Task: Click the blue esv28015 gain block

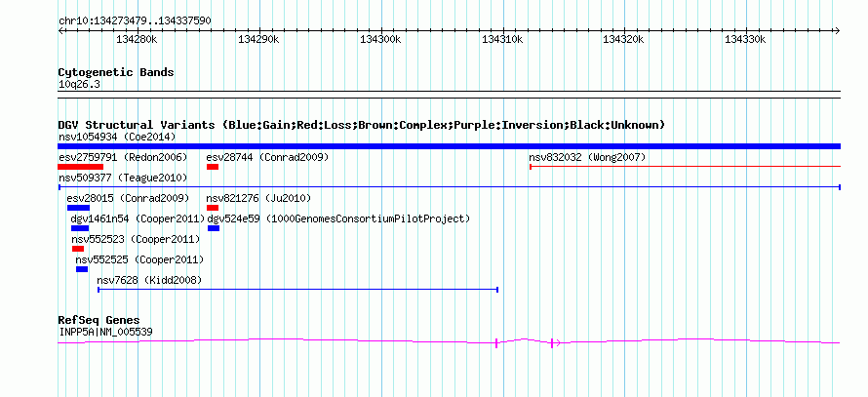Action: [x=78, y=208]
